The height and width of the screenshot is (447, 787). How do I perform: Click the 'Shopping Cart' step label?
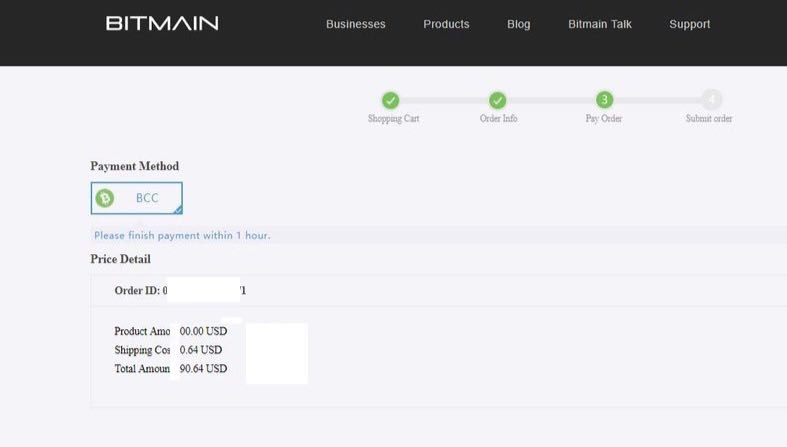394,118
